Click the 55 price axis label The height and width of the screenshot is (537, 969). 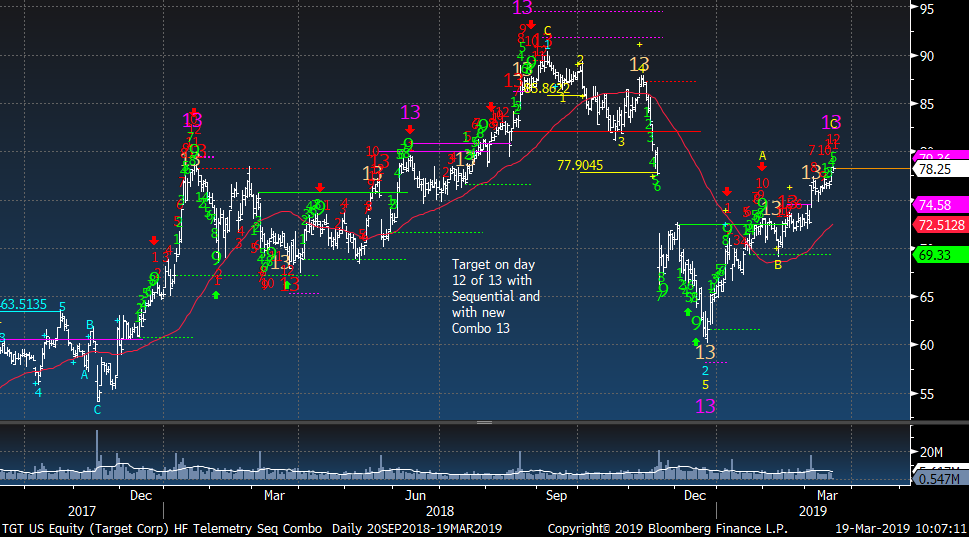click(926, 394)
